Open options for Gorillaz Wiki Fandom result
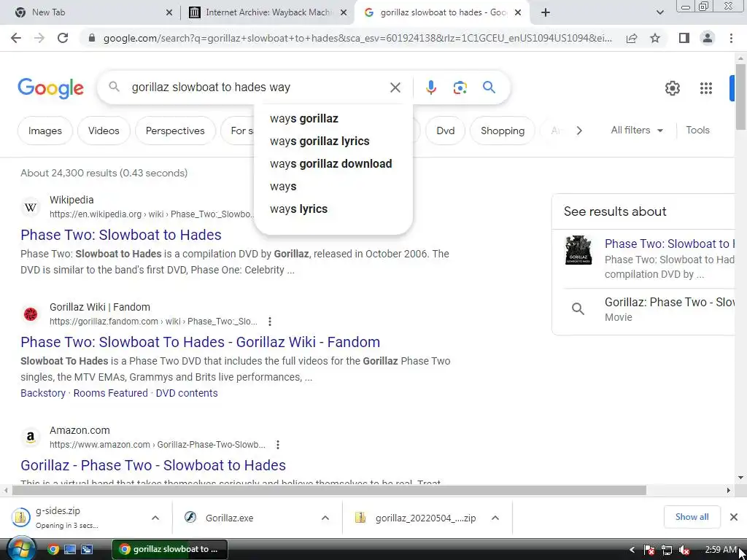This screenshot has width=747, height=560. point(270,322)
